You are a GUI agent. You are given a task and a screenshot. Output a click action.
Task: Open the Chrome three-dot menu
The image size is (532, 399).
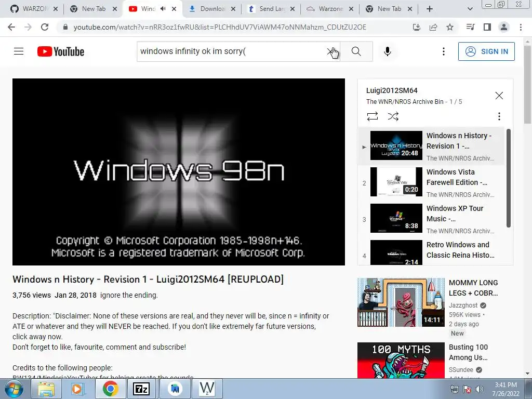[x=521, y=27]
